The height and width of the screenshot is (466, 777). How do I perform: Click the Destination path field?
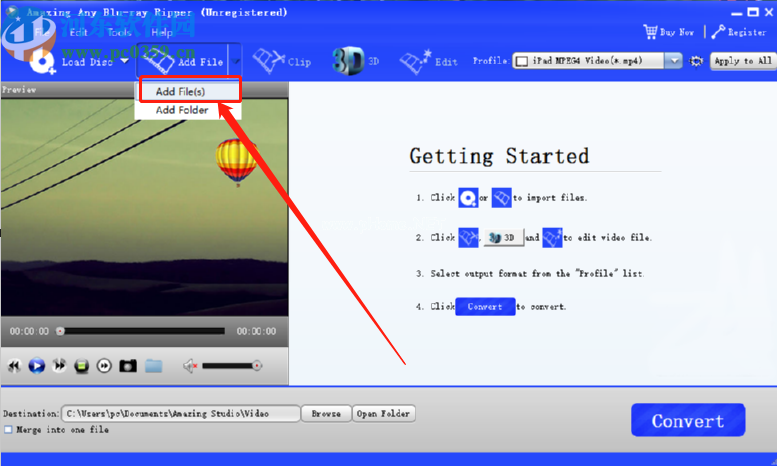[180, 413]
